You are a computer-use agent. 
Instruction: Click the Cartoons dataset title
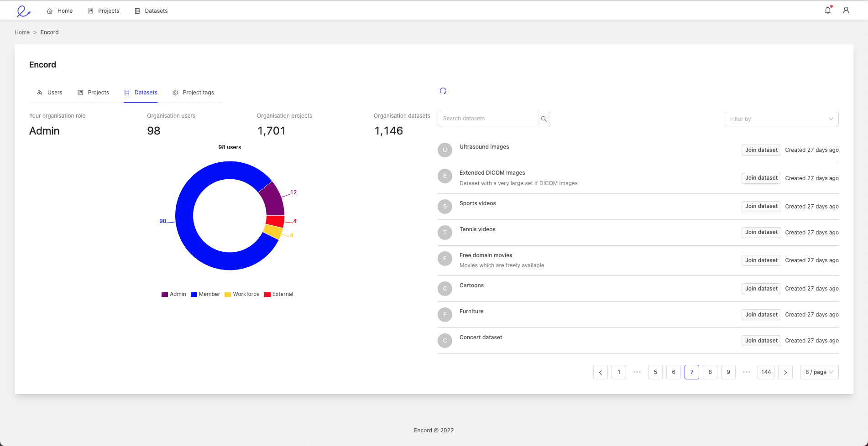click(x=471, y=285)
